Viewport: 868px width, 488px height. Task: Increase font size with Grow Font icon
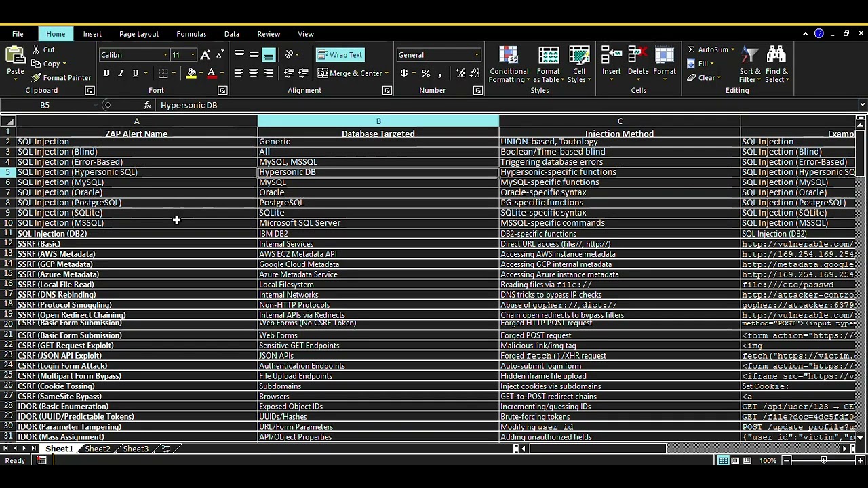click(205, 55)
